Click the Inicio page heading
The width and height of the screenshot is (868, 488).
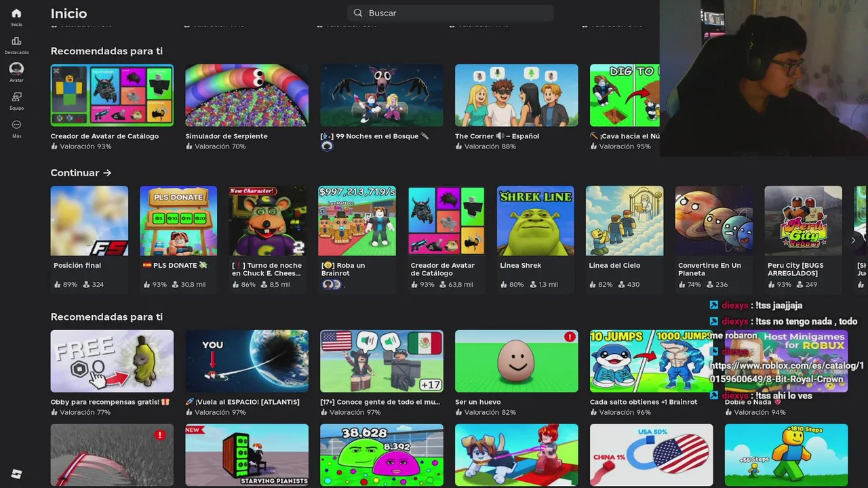click(68, 14)
